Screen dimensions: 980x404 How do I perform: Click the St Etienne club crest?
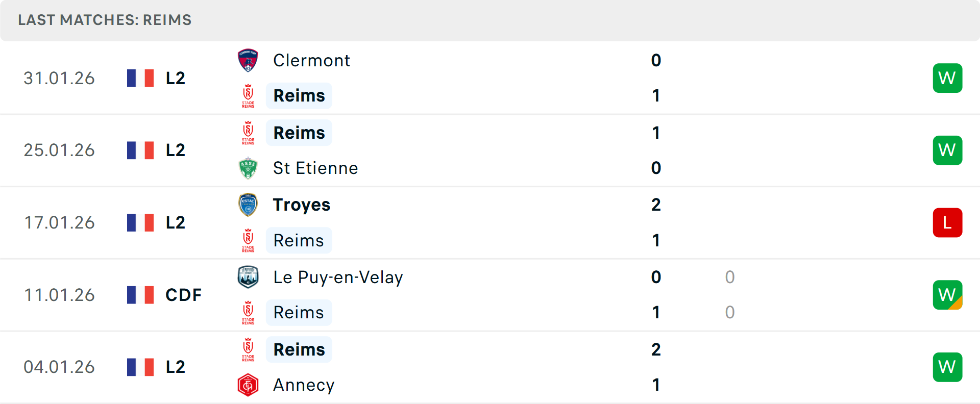click(x=248, y=168)
